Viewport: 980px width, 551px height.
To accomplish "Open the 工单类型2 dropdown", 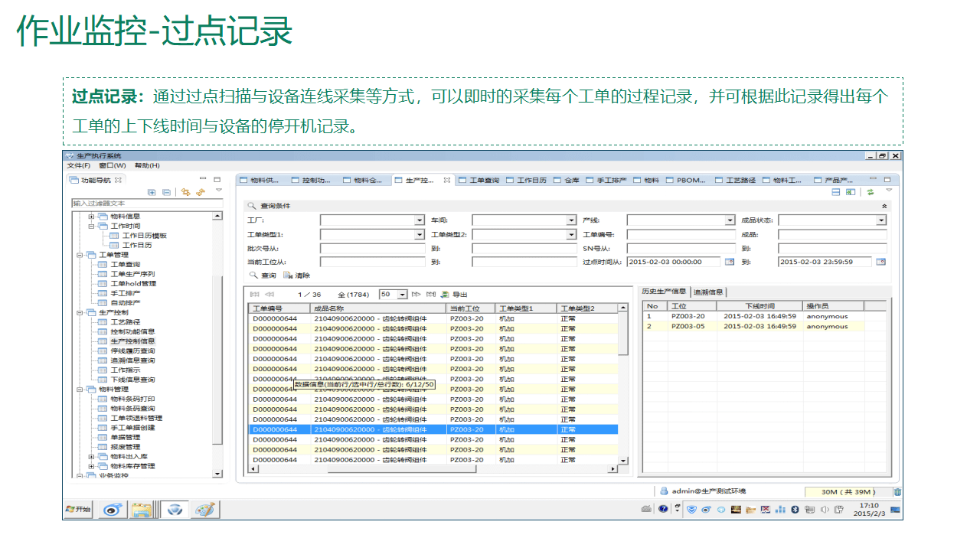I will coord(571,234).
